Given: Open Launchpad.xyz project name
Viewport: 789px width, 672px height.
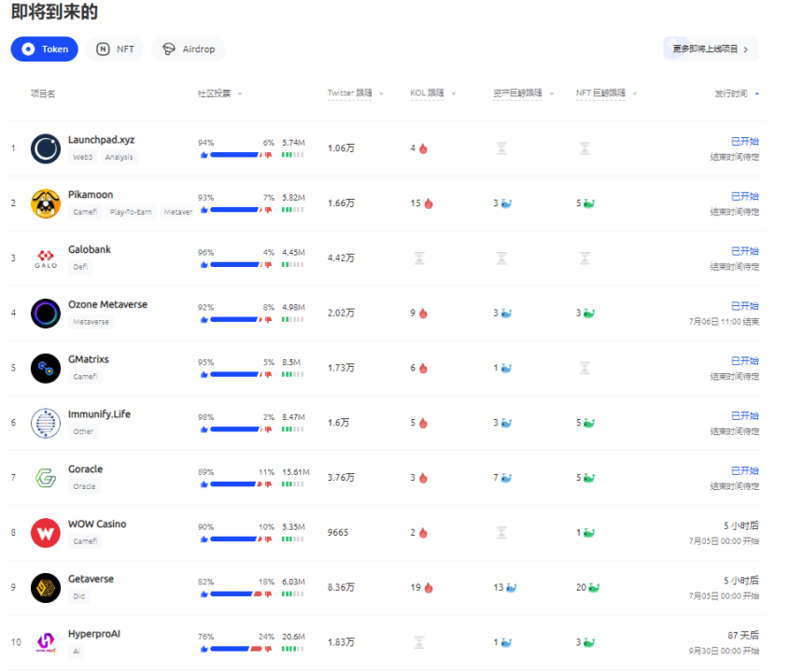Looking at the screenshot, I should 101,140.
